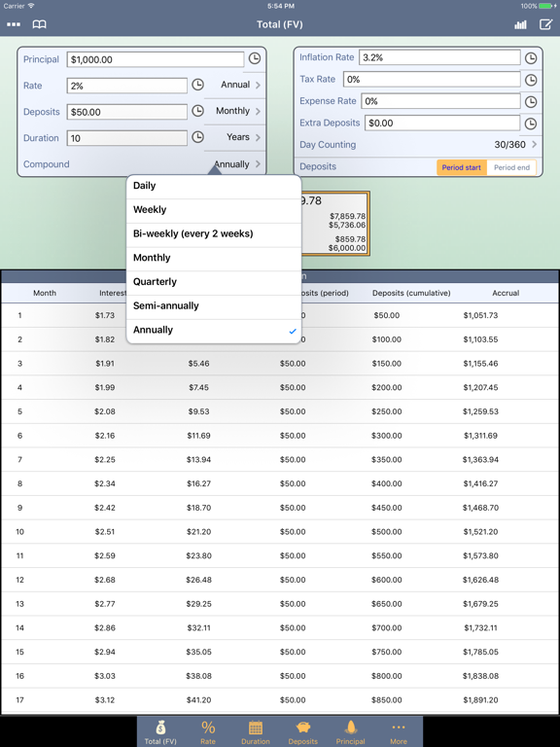
Task: Switch to Principal calculator tab
Action: pyautogui.click(x=350, y=732)
